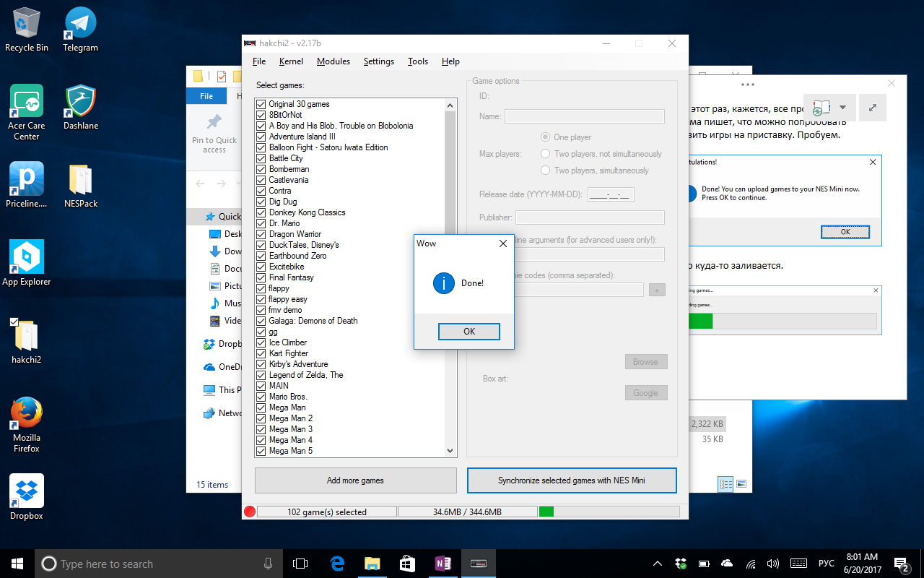This screenshot has height=578, width=924.
Task: Open NESPack folder on desktop
Action: [80, 184]
